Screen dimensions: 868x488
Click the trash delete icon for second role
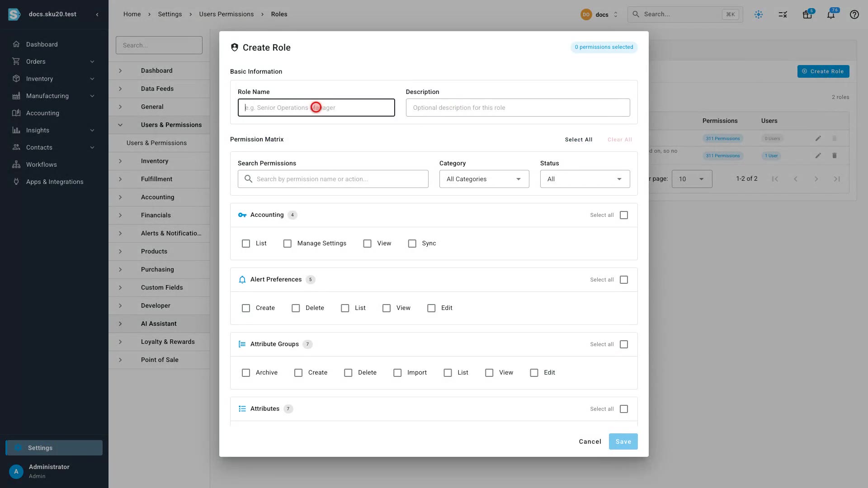[835, 156]
